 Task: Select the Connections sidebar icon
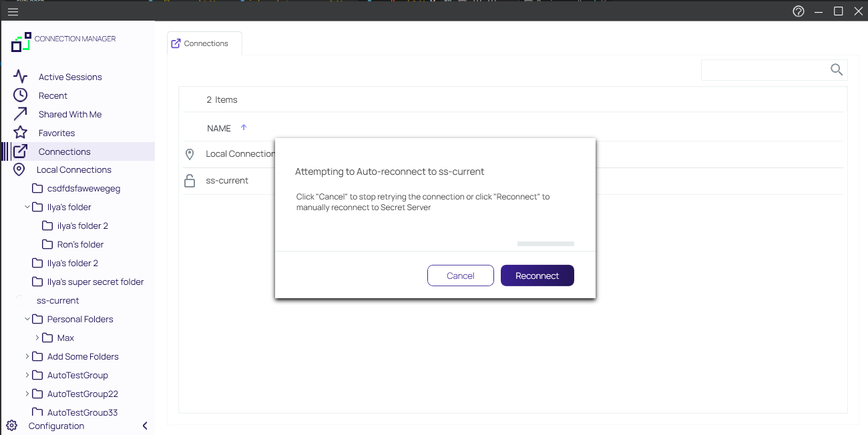point(21,151)
